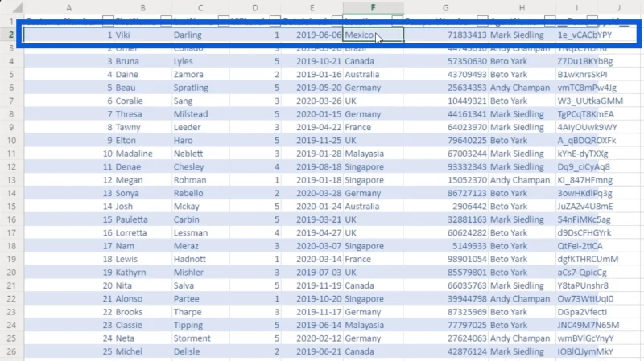Select column C header
Screen dimensions: 644x361
coord(200,8)
